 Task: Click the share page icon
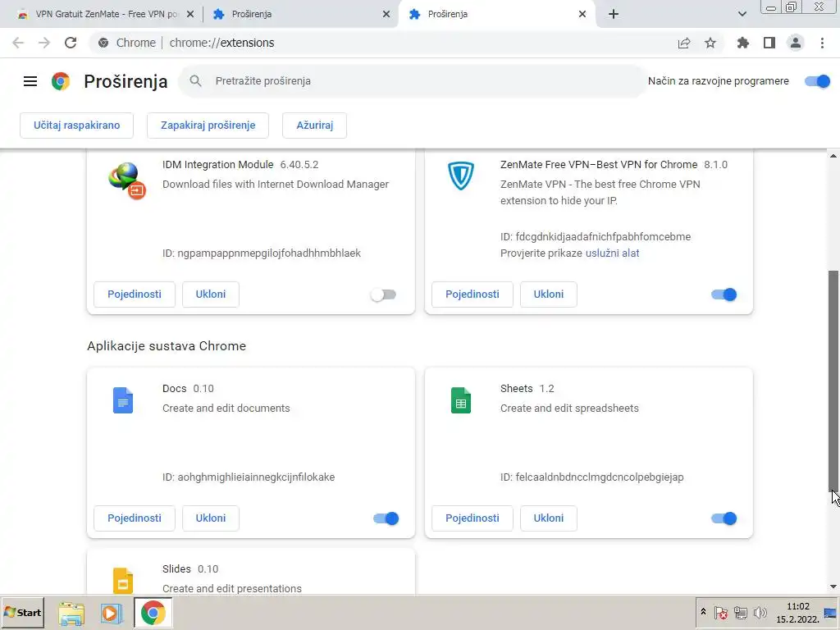tap(684, 43)
